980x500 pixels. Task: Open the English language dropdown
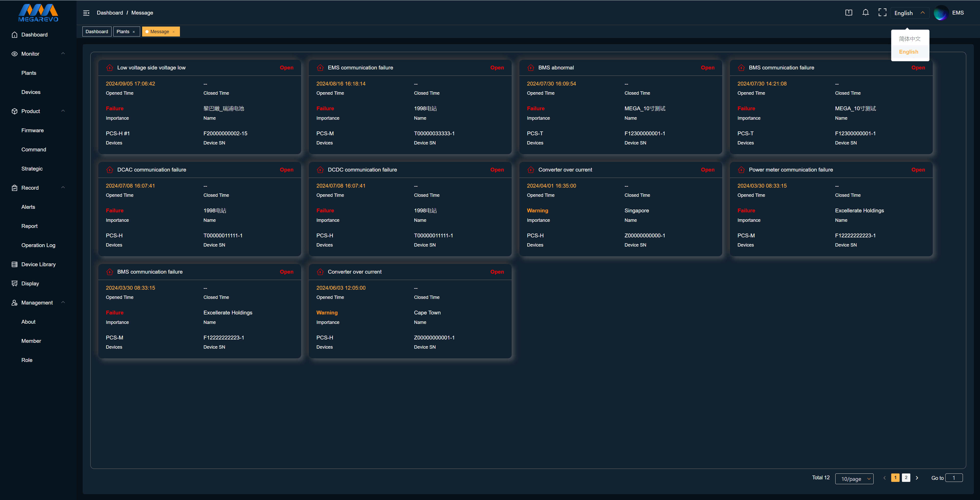point(909,13)
